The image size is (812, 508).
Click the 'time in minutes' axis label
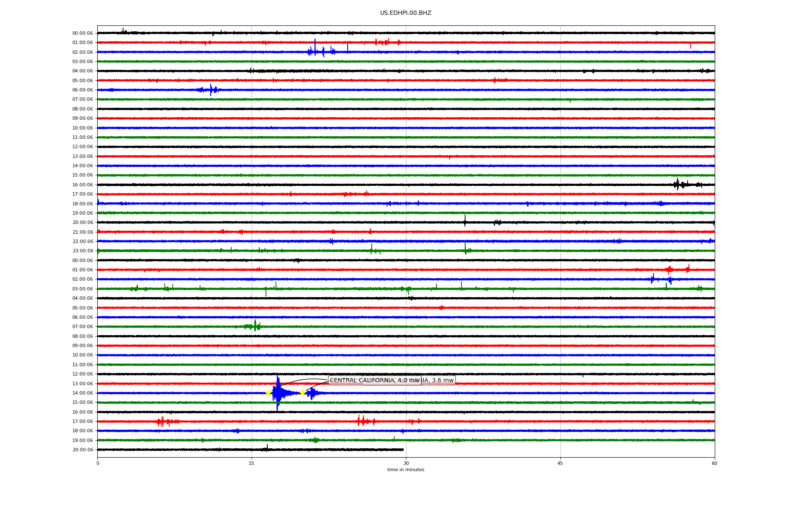406,469
